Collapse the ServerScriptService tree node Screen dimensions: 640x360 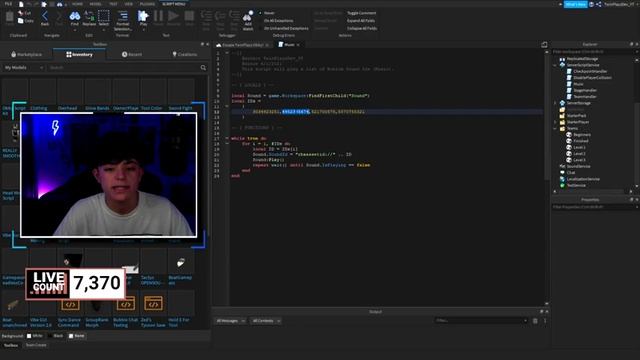pos(555,65)
